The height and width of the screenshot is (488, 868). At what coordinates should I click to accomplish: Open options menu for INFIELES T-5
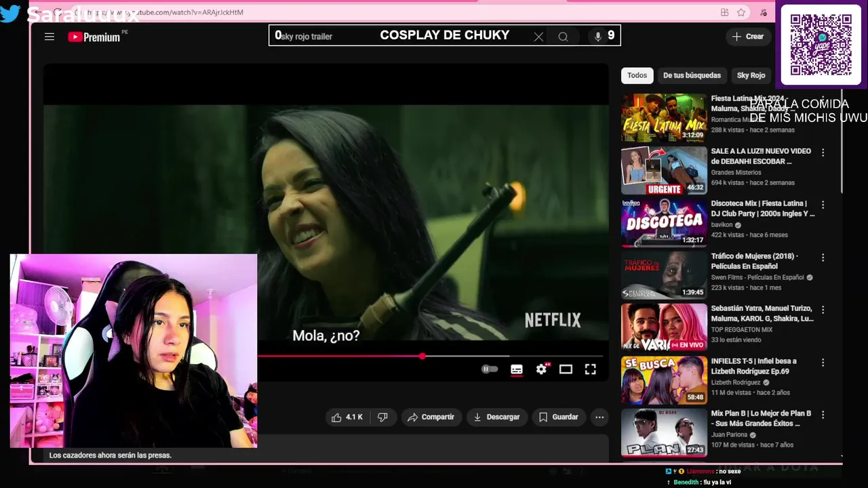823,362
